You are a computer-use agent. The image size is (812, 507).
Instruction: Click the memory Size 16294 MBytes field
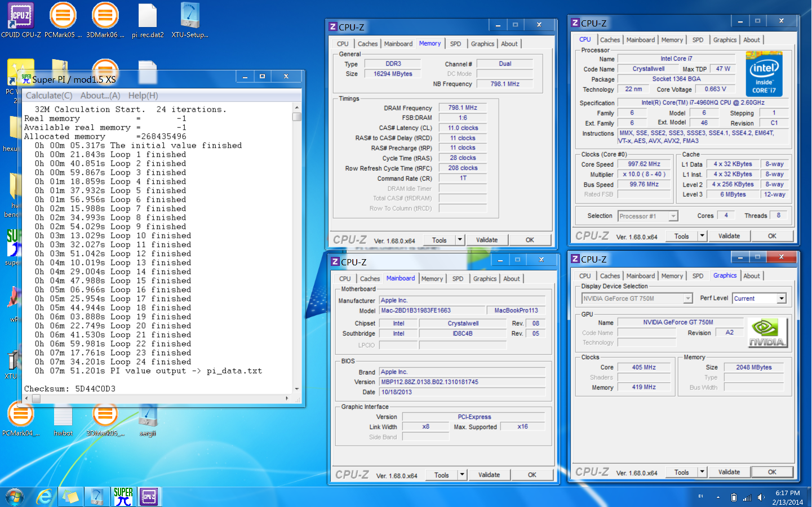pos(393,74)
